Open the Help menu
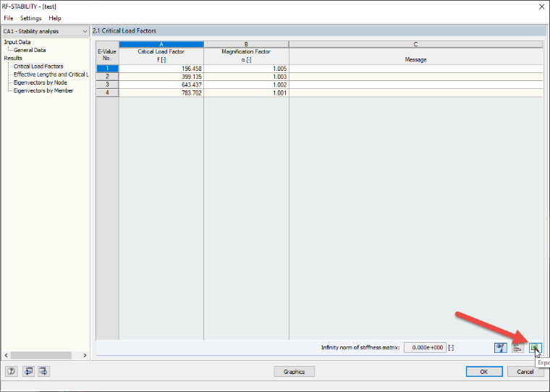This screenshot has height=392, width=550. click(55, 18)
